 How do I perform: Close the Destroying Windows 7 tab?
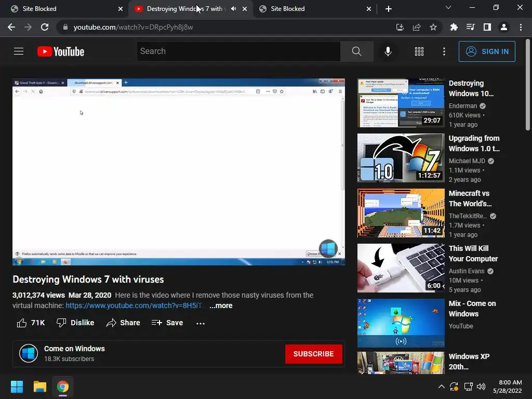[x=245, y=9]
